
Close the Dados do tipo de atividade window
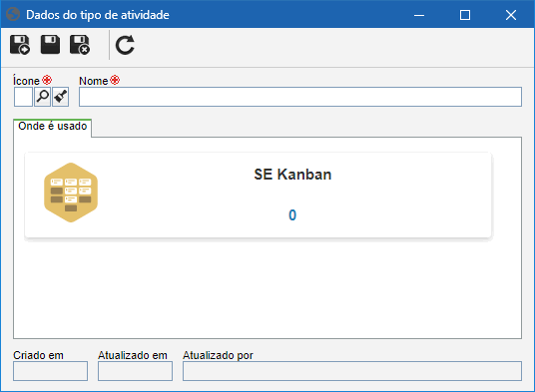tap(511, 15)
